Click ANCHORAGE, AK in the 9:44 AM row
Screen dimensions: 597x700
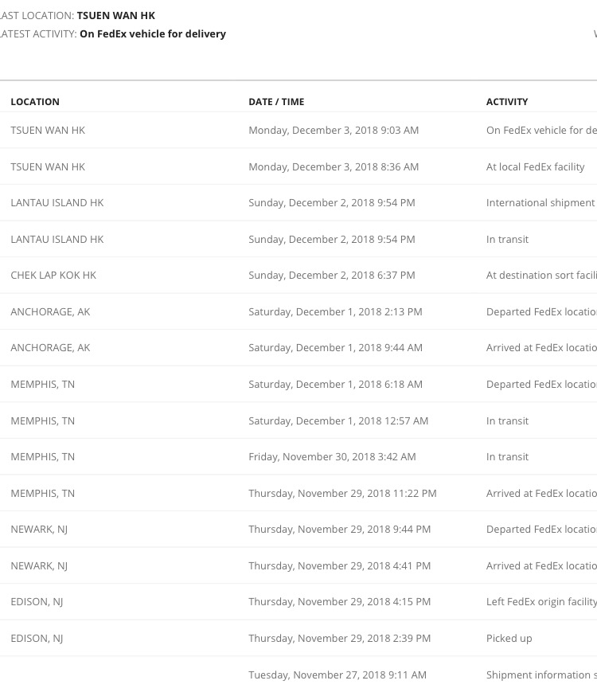point(50,347)
